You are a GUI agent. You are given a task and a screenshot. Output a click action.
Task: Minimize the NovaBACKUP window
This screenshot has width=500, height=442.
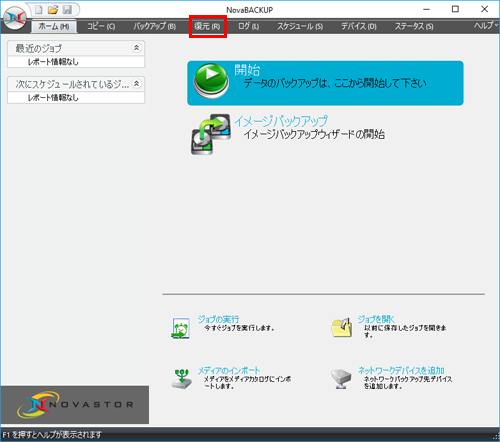[426, 9]
